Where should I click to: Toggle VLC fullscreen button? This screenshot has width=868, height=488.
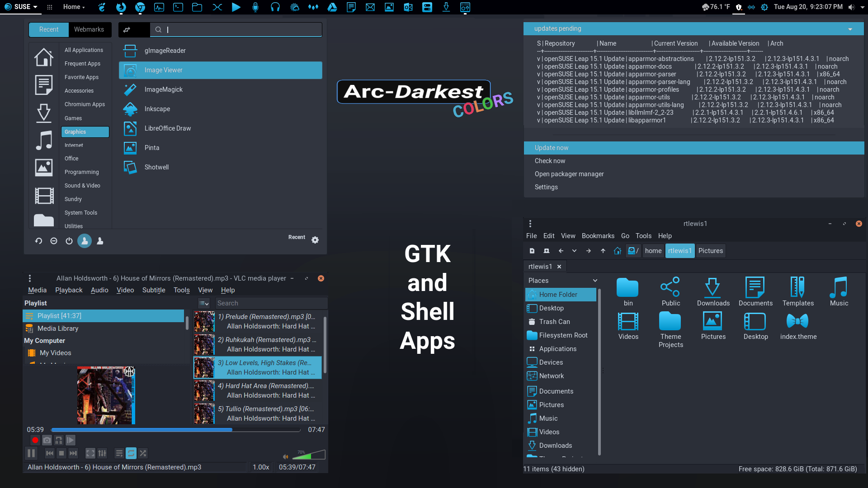[90, 453]
